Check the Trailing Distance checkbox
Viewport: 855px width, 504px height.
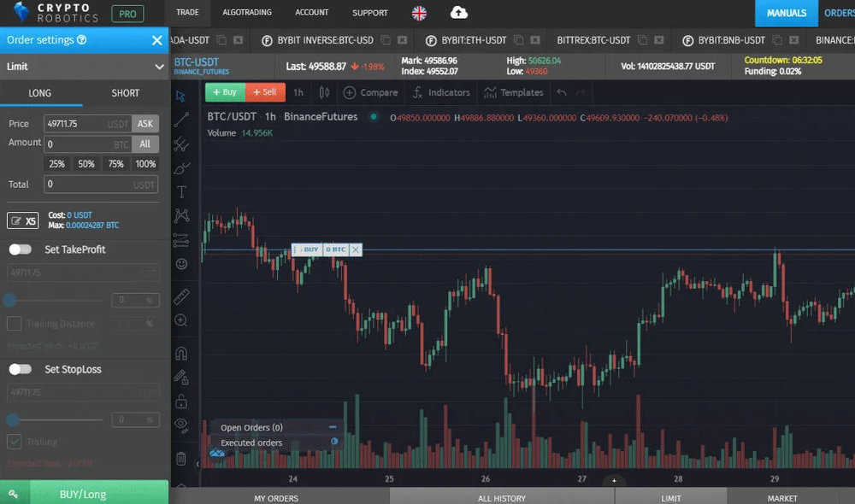click(15, 324)
